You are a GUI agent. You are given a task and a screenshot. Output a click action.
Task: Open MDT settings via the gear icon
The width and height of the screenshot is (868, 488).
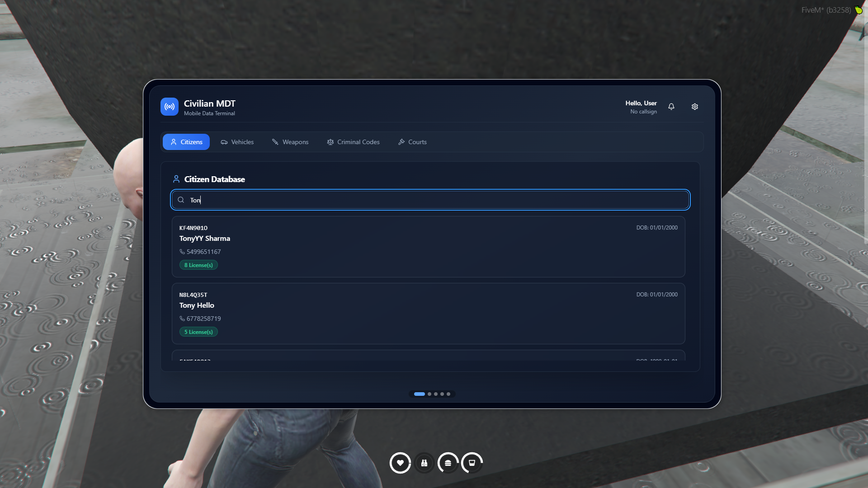point(695,107)
